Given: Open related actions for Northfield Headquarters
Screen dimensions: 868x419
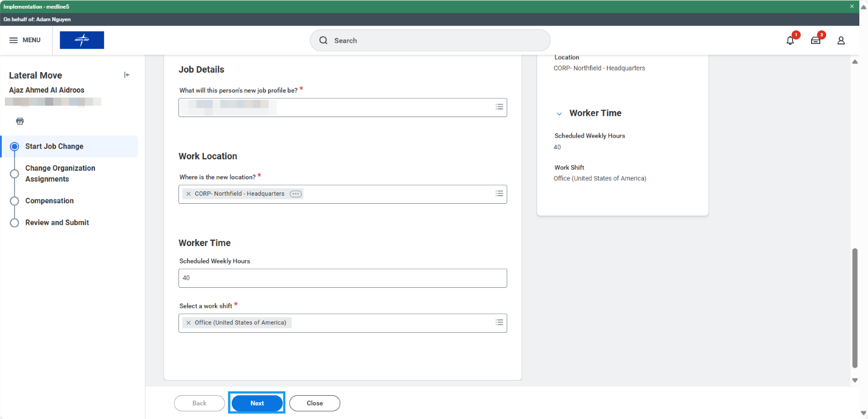Looking at the screenshot, I should coord(296,194).
